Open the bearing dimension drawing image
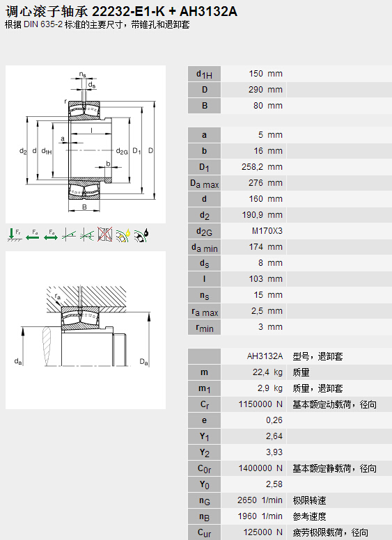This screenshot has height=540, width=392. tap(86, 144)
